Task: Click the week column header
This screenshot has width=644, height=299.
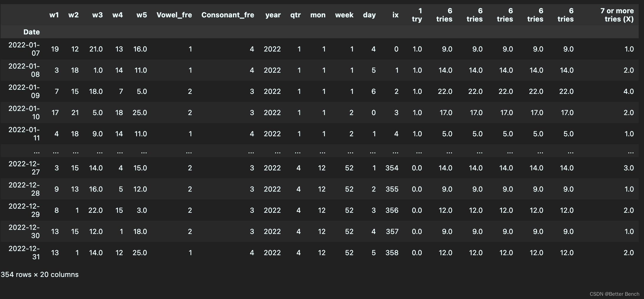Action: tap(344, 15)
